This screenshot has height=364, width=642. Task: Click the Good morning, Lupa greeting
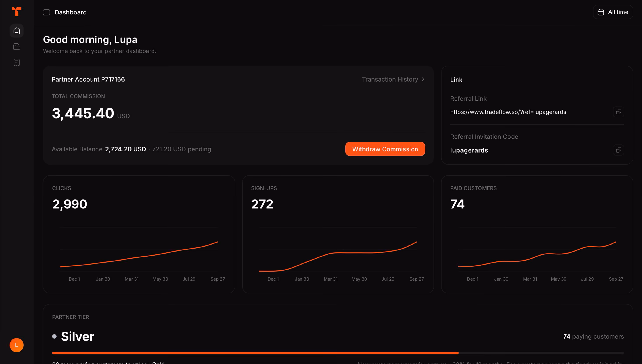coord(90,40)
